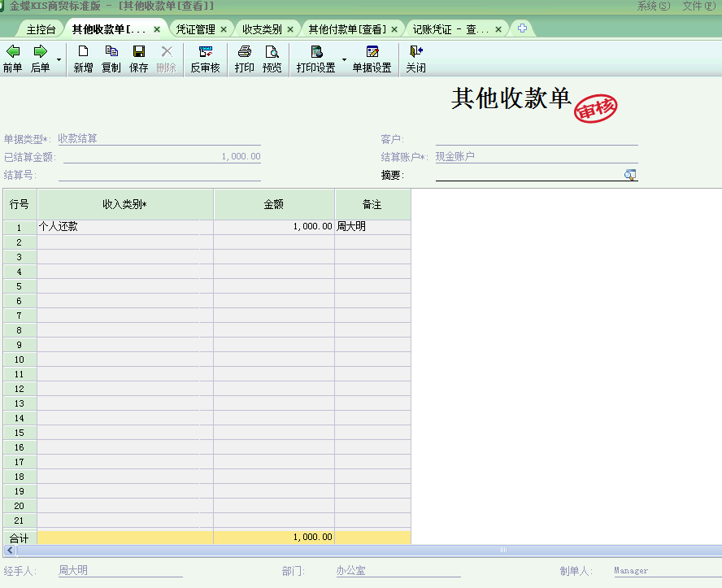Screen dimensions: 722x588
Task: Add a new tab with plus icon
Action: [x=522, y=28]
